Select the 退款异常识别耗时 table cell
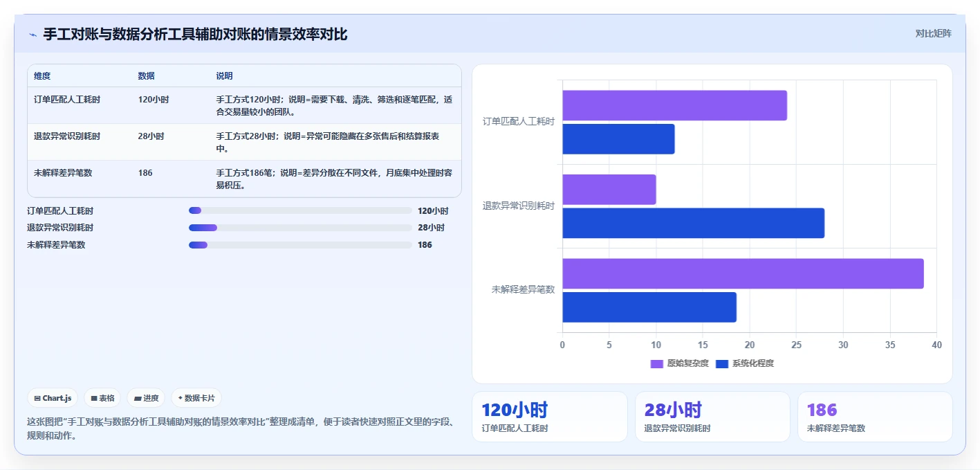The height and width of the screenshot is (470, 980). pyautogui.click(x=67, y=136)
